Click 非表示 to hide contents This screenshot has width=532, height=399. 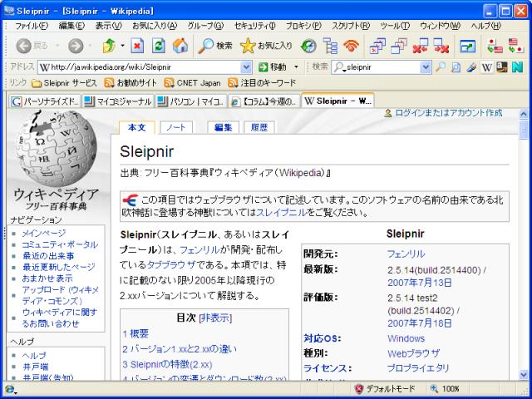215,318
